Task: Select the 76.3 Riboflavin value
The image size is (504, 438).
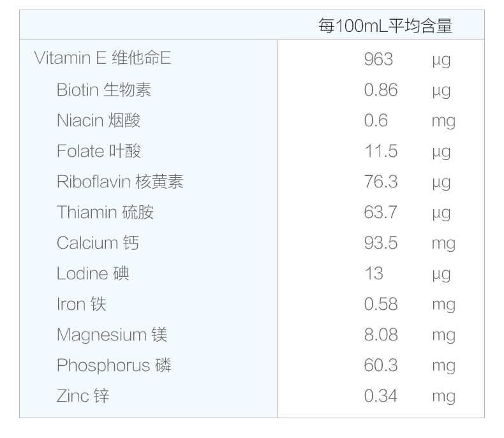Action: 381,182
